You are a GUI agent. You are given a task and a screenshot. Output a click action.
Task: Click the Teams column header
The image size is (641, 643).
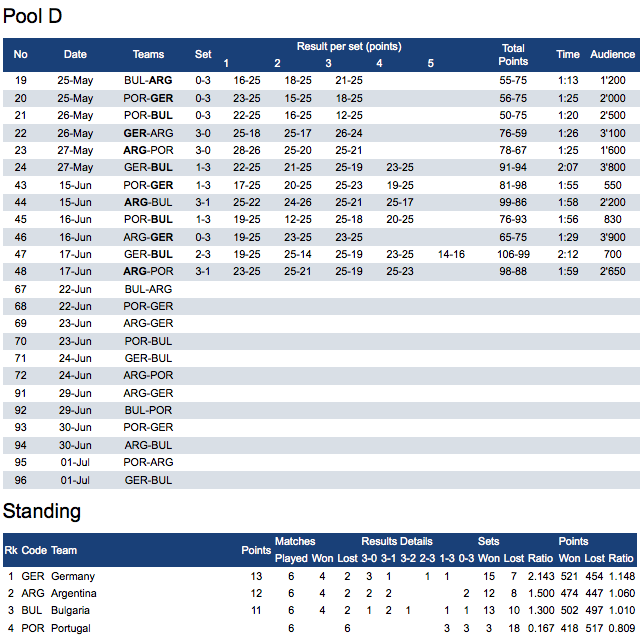148,55
